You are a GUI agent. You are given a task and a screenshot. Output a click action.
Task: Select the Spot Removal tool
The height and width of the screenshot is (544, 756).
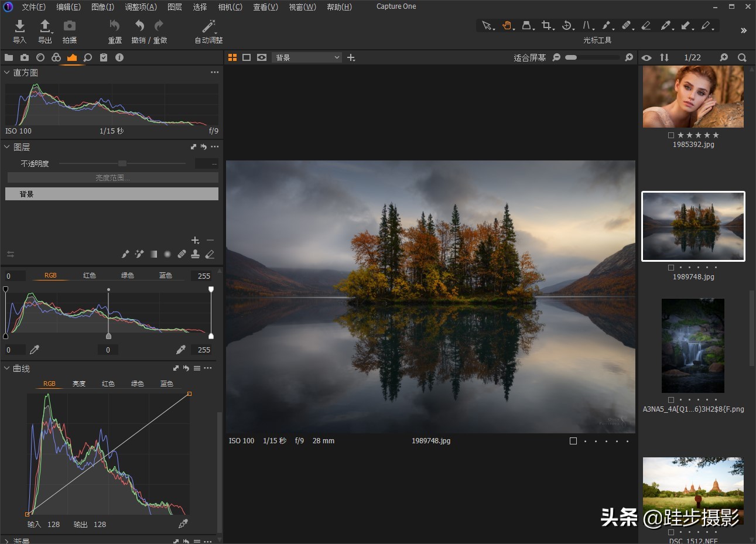tap(627, 26)
